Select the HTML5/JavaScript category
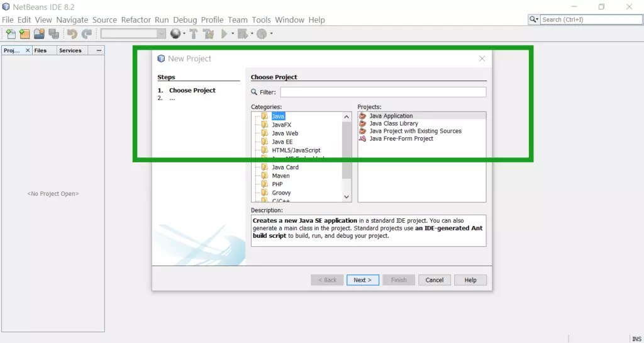The image size is (644, 343). [x=296, y=150]
